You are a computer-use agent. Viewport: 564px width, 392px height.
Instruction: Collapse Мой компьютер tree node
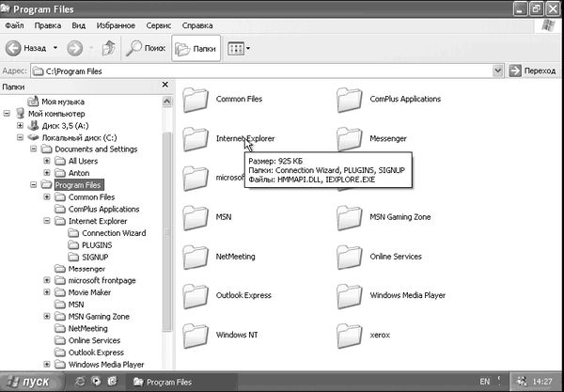point(7,114)
